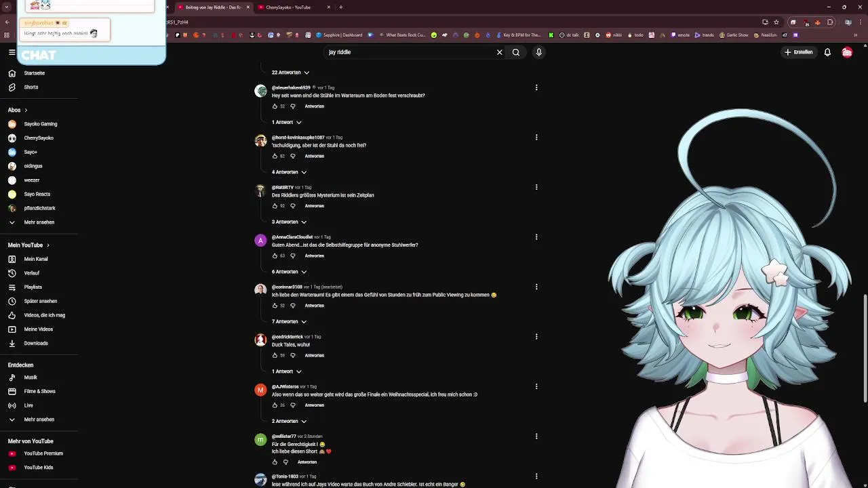Reply to the @AnnaClaraCloudlet comment
Screen dimensions: 868x488
coord(314,256)
